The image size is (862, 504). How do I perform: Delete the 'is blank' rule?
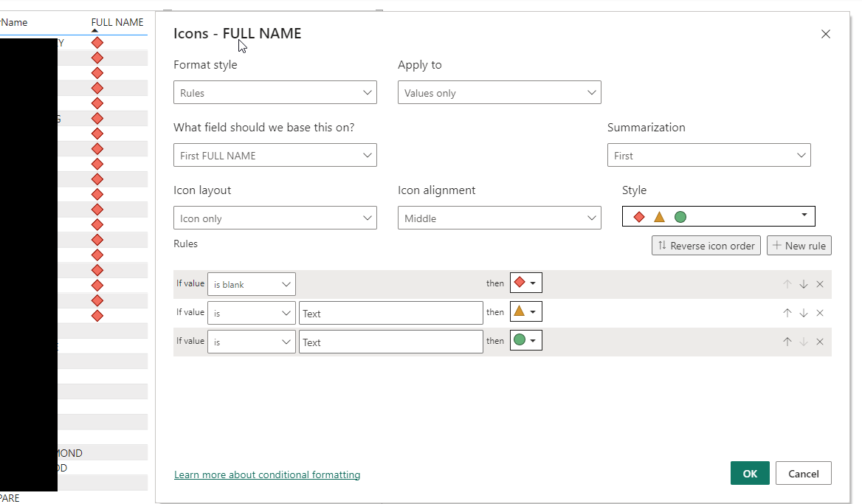click(820, 284)
